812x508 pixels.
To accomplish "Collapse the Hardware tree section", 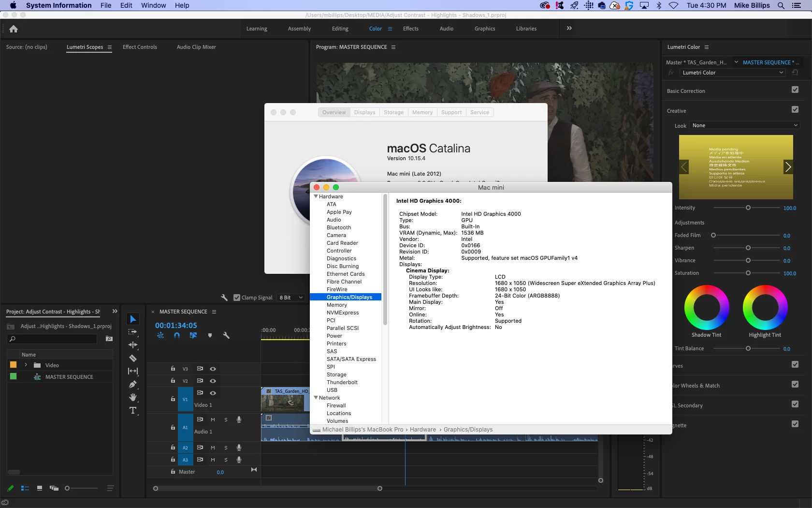I will coord(316,196).
